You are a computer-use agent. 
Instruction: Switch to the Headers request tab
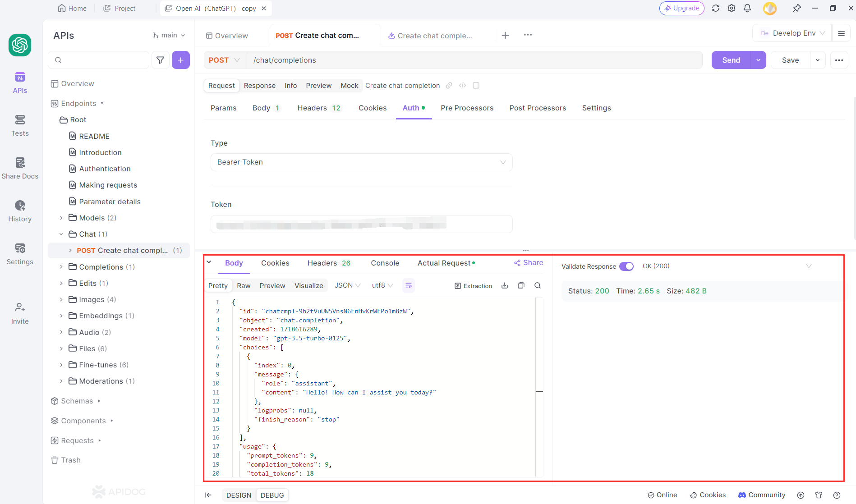pos(318,108)
